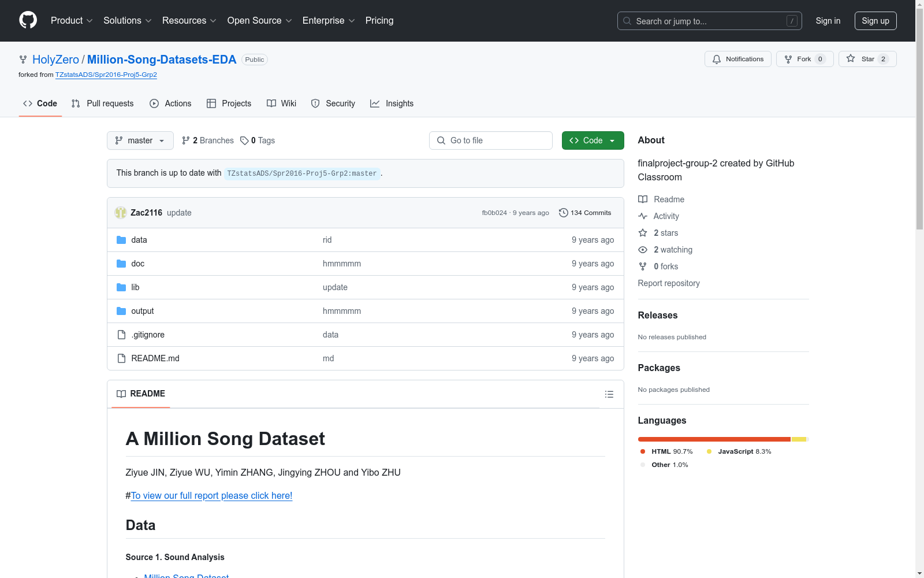Screen dimensions: 924x578
Task: Click the Search or jump to box
Action: point(709,21)
